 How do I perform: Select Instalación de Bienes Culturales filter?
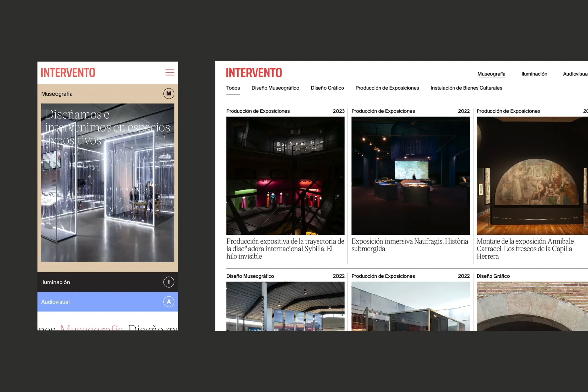(466, 88)
